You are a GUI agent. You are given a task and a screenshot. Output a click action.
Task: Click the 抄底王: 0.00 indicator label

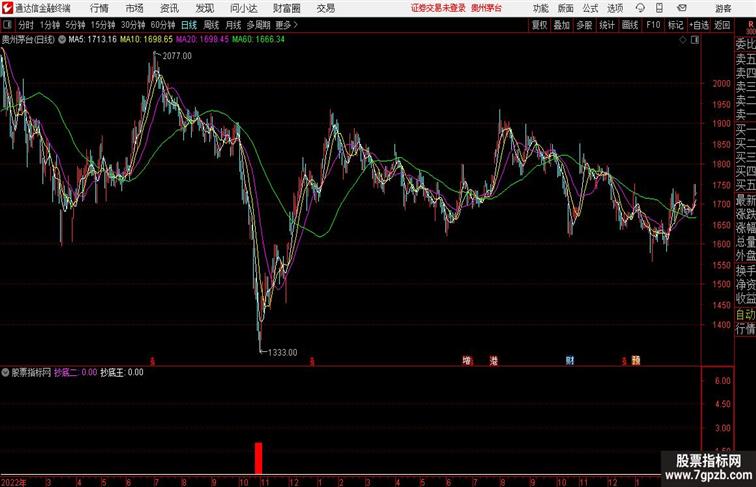point(122,372)
